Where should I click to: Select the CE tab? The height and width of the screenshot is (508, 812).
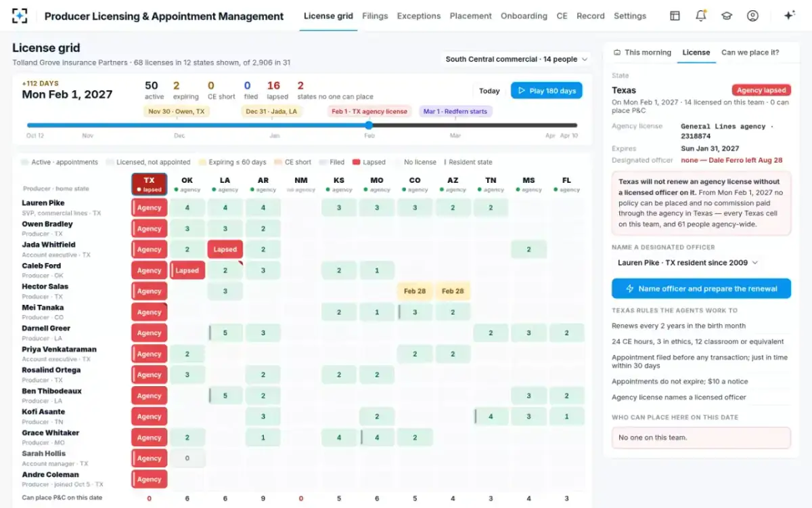click(562, 16)
